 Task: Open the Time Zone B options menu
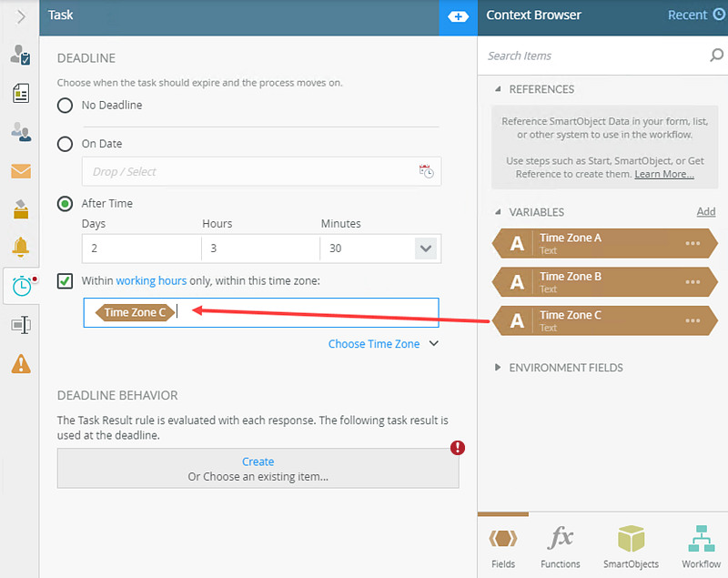click(693, 281)
